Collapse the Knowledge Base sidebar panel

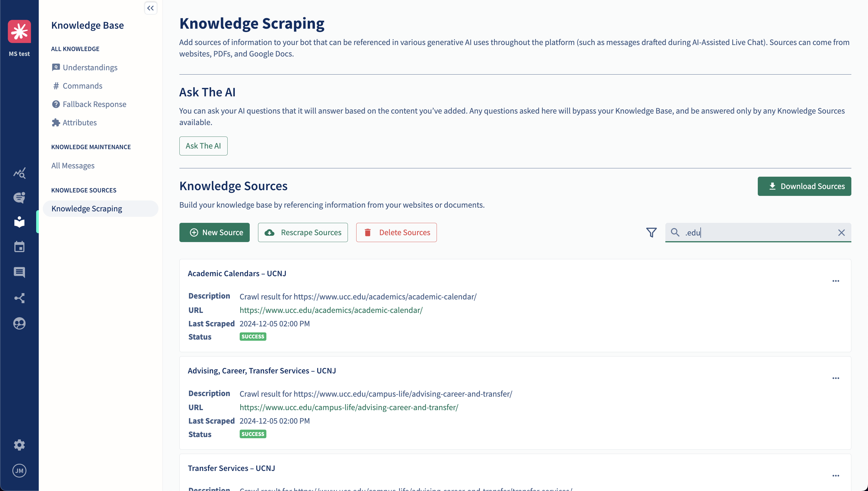[x=150, y=8]
